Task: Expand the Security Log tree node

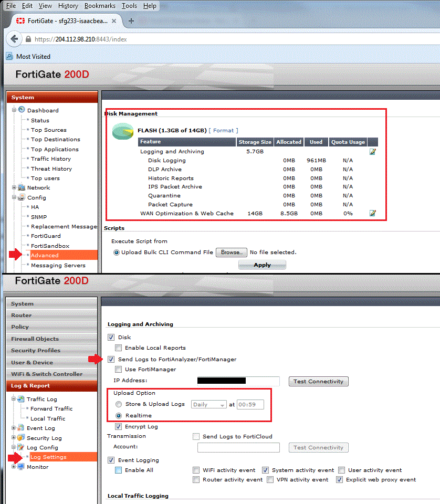Action: coord(14,437)
